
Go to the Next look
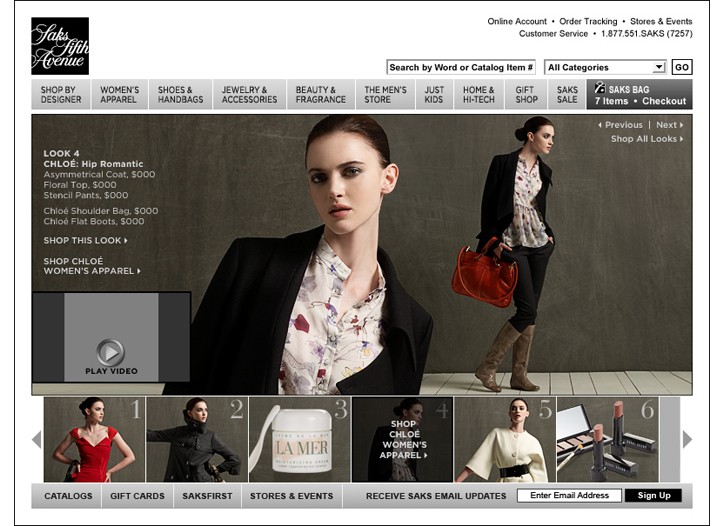click(669, 125)
